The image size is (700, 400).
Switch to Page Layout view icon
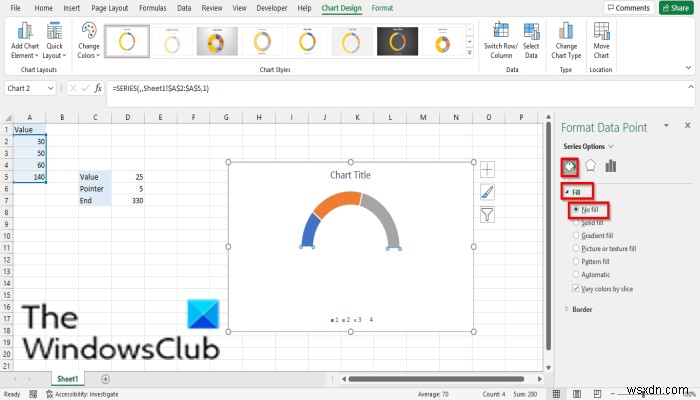pyautogui.click(x=577, y=394)
